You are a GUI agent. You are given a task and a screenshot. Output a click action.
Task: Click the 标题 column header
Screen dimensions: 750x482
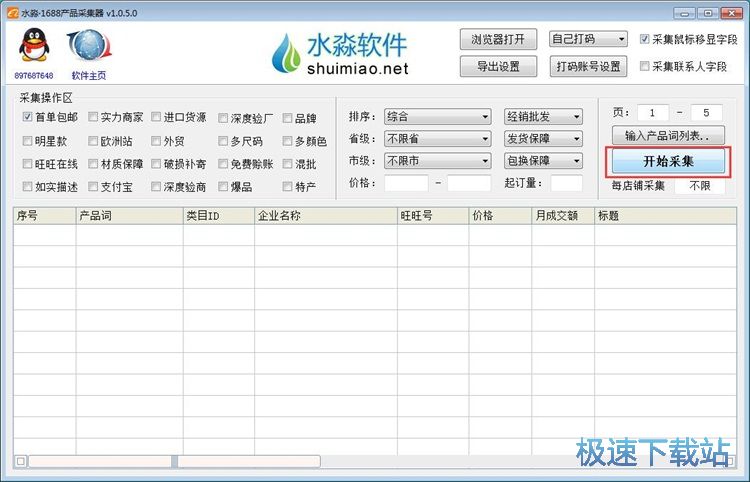665,216
